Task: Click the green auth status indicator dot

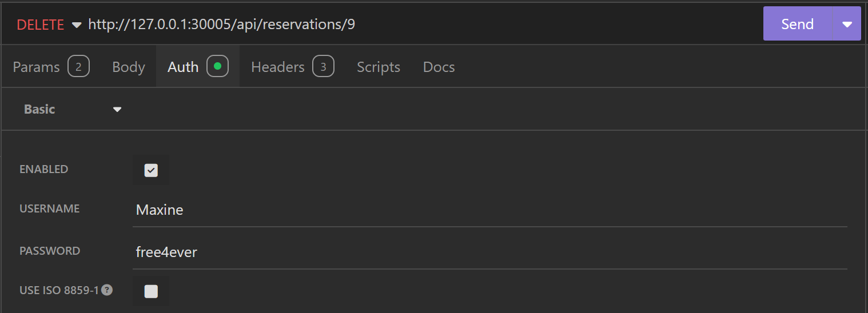Action: (217, 67)
